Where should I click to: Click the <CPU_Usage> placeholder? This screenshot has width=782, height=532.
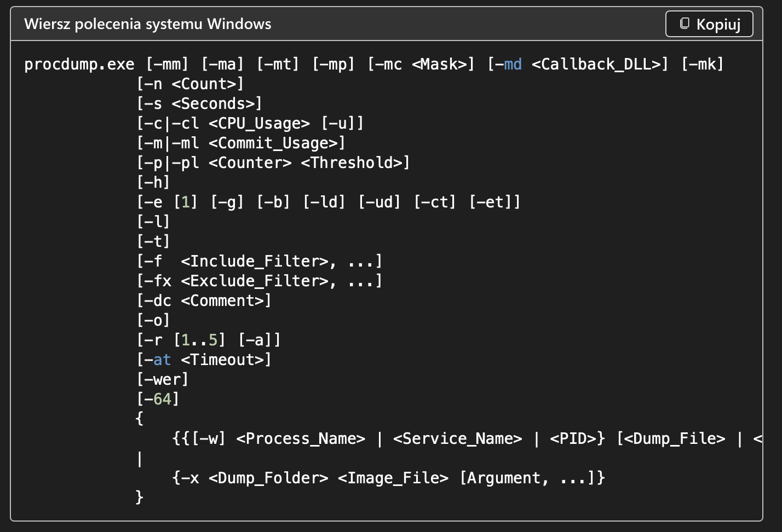pyautogui.click(x=259, y=124)
